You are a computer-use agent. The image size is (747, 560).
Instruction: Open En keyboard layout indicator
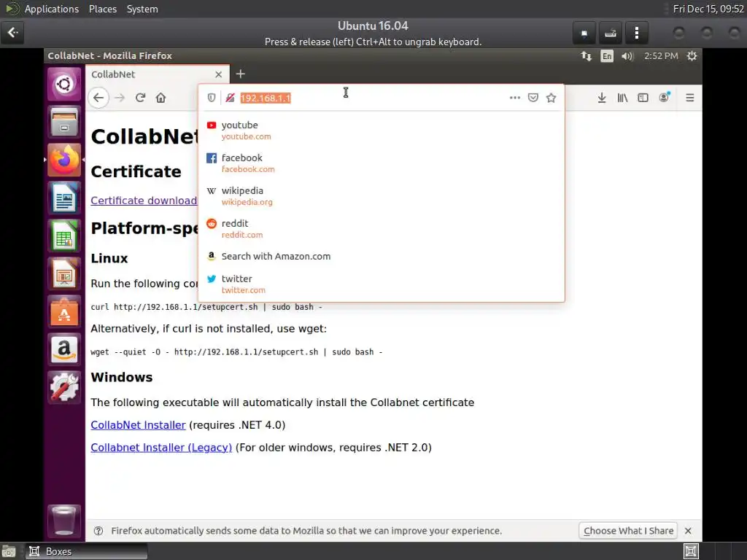tap(607, 56)
